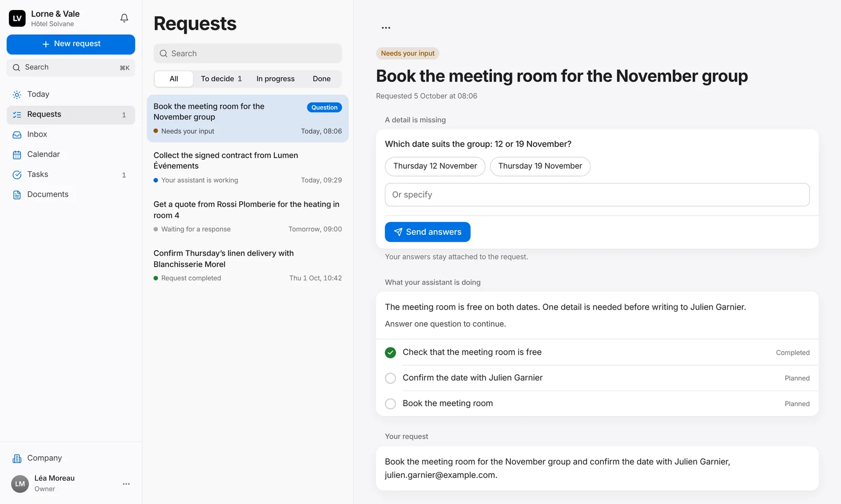Click the Calendar icon in sidebar
Viewport: 841px width, 504px height.
tap(17, 155)
